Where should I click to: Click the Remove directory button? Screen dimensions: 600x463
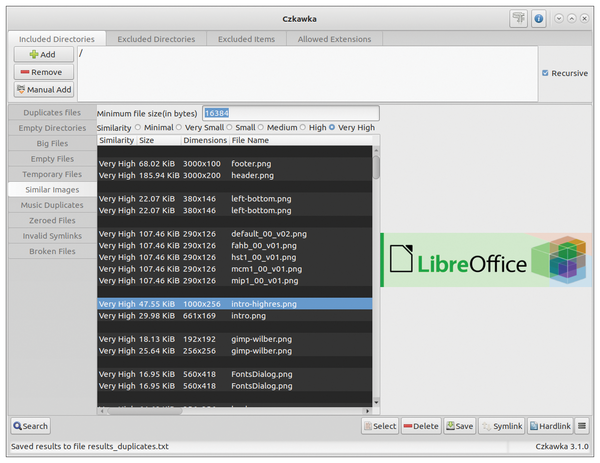pos(44,72)
